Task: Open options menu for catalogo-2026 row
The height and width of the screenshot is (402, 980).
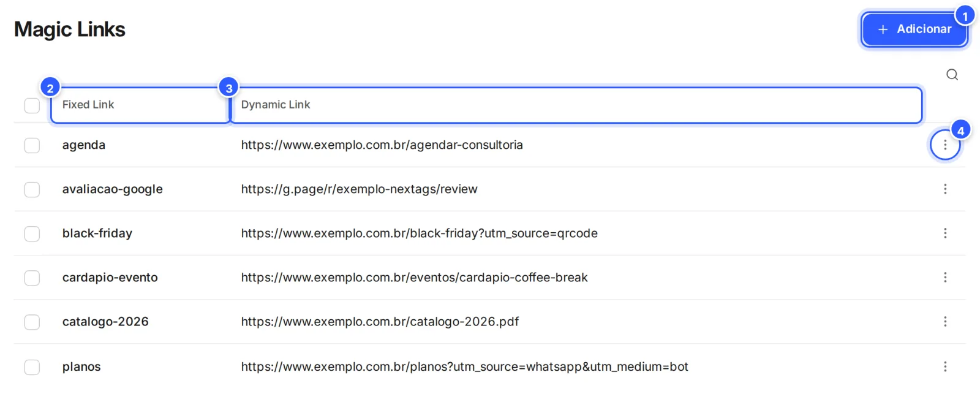Action: click(x=945, y=321)
